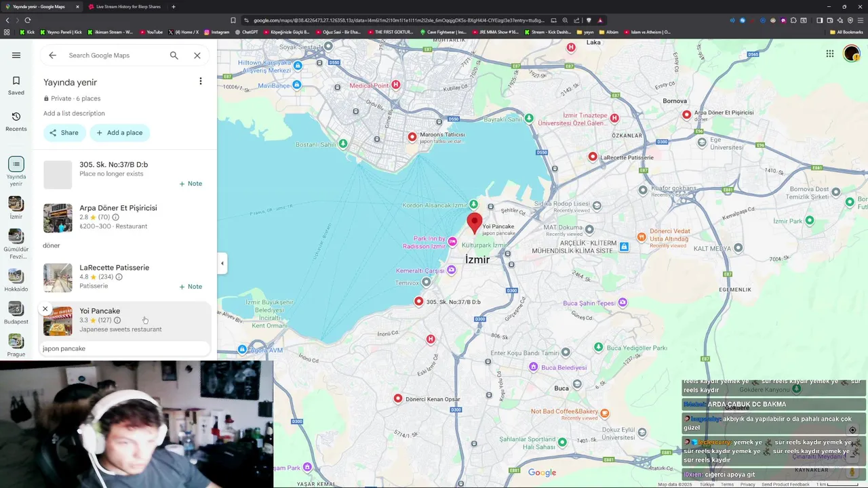Go back with the search panel arrow
The height and width of the screenshot is (488, 868).
pyautogui.click(x=52, y=56)
